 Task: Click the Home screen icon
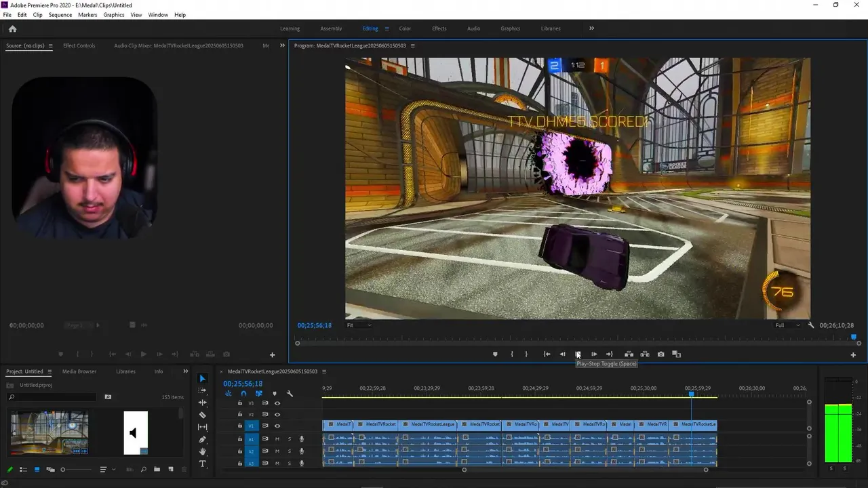pyautogui.click(x=12, y=28)
